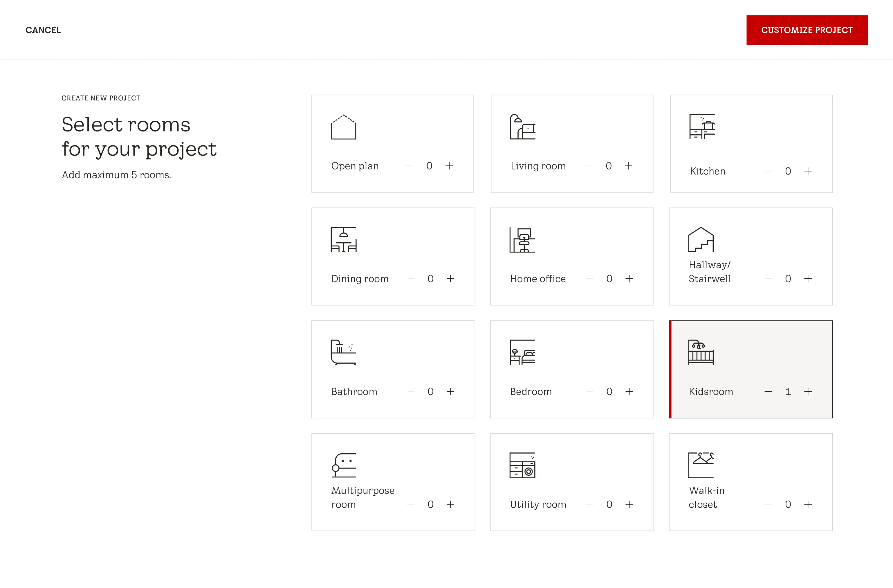Click the Kitchen stove icon
893x588 pixels.
coord(702,127)
